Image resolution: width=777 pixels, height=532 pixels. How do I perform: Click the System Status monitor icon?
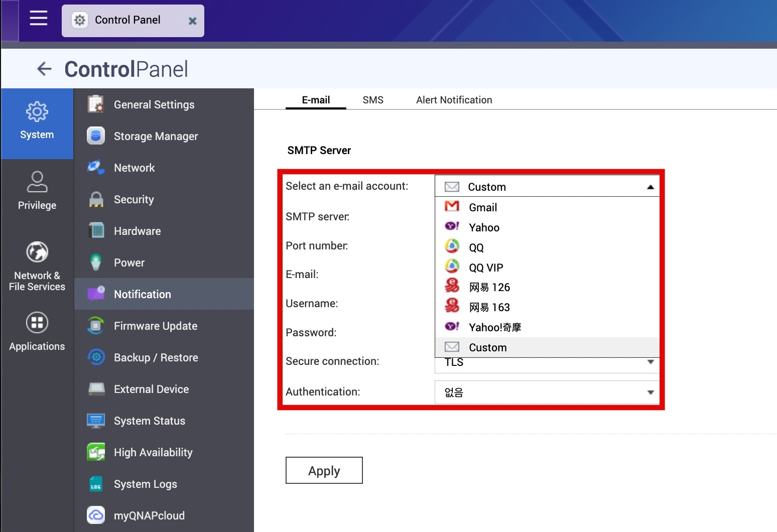(96, 421)
